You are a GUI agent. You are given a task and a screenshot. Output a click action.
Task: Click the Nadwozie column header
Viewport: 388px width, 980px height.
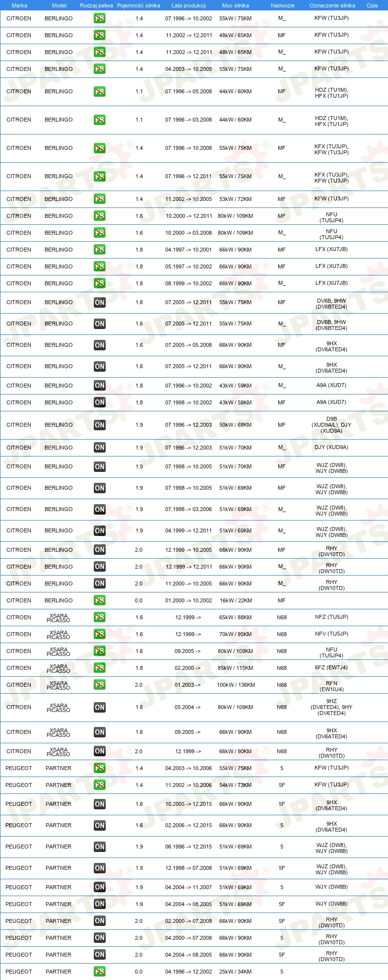pyautogui.click(x=283, y=5)
